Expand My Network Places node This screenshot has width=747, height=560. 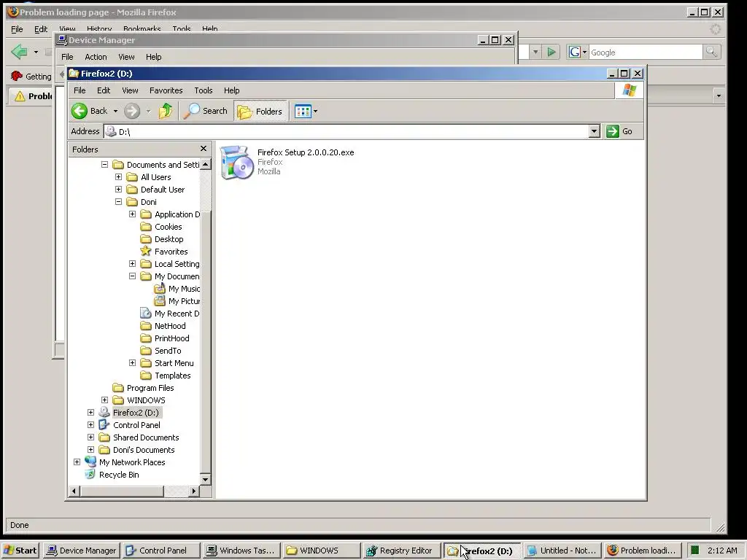[77, 462]
